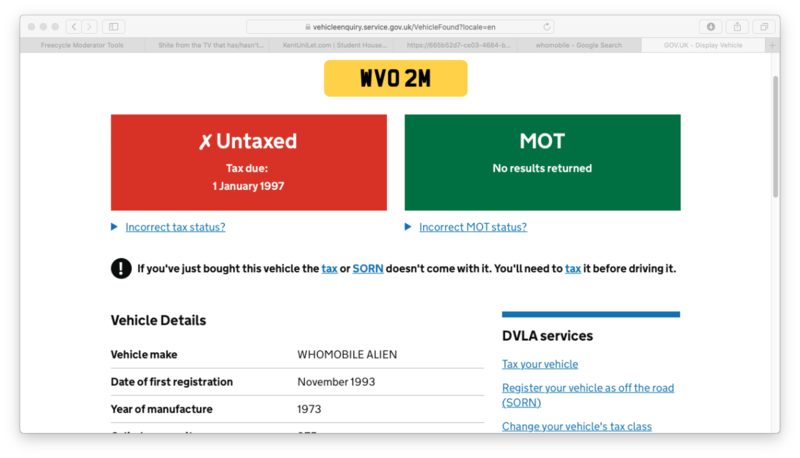
Task: Select the GOV.UK Display Vehicle tab
Action: point(703,45)
